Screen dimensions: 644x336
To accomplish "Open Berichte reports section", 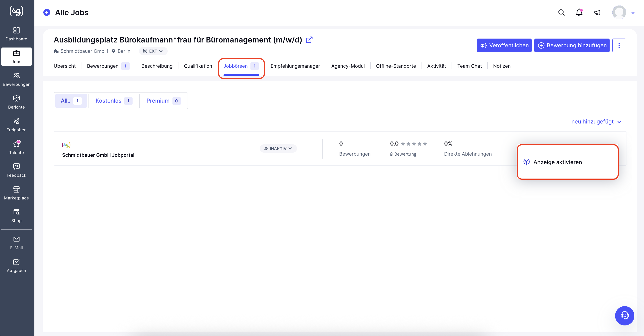I will tap(17, 102).
